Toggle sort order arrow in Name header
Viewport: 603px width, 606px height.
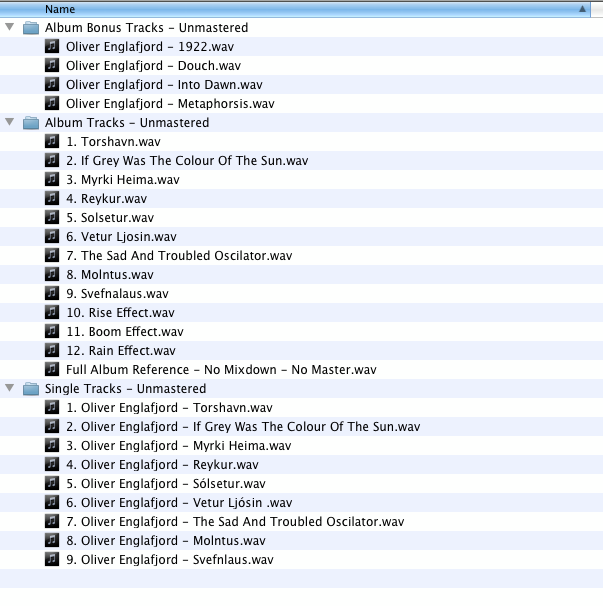[583, 9]
